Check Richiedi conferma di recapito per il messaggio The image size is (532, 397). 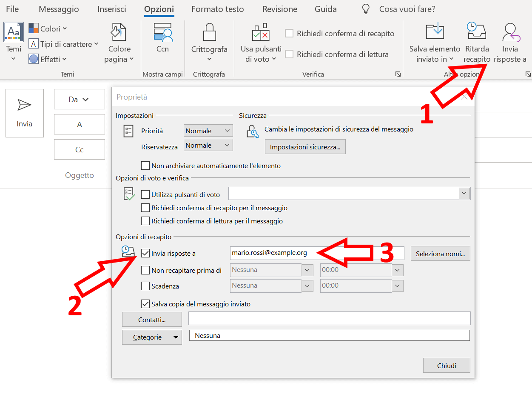[145, 208]
